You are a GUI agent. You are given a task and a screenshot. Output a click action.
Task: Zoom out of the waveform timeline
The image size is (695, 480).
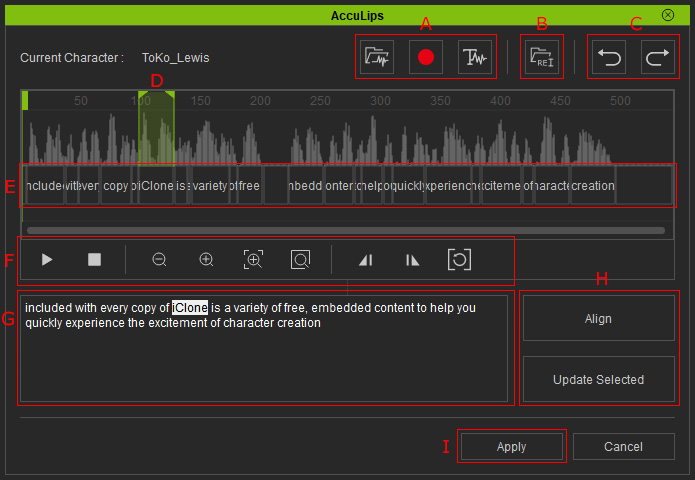coord(159,259)
